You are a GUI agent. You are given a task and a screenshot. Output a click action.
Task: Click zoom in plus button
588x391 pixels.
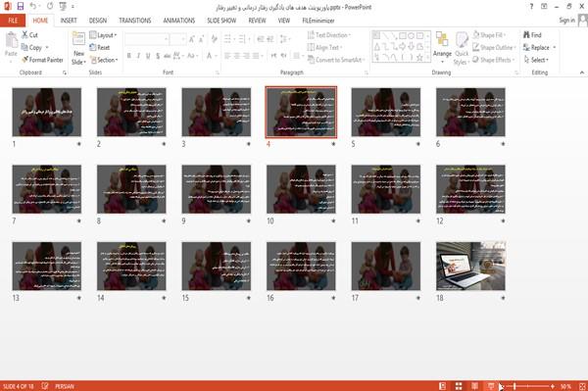coord(553,386)
